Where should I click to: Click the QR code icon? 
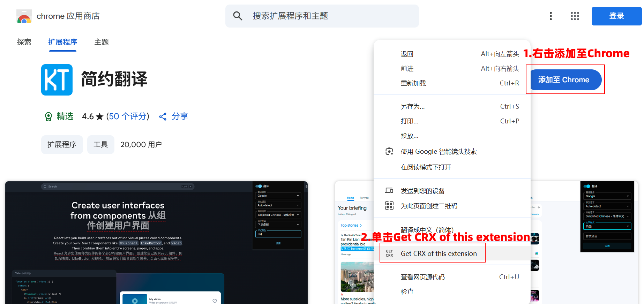click(x=389, y=206)
